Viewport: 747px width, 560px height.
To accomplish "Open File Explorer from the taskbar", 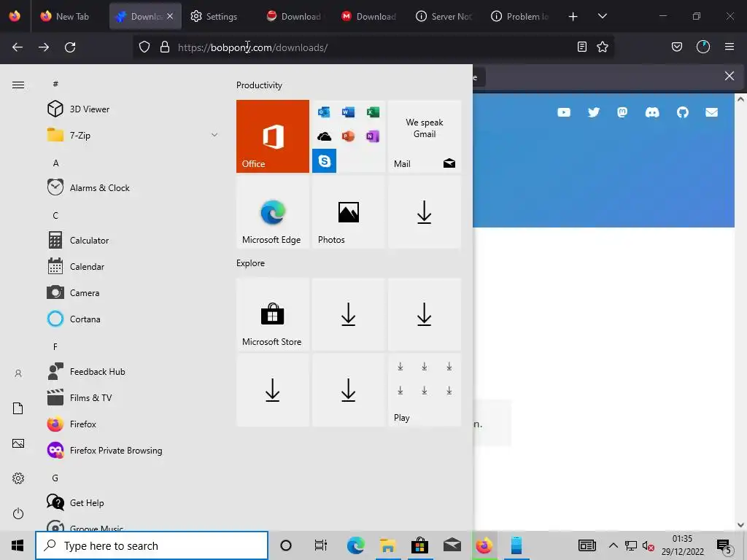I will click(x=388, y=545).
